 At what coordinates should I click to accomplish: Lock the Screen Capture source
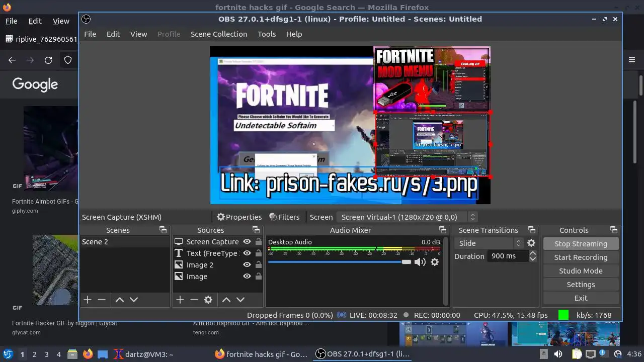tap(258, 242)
